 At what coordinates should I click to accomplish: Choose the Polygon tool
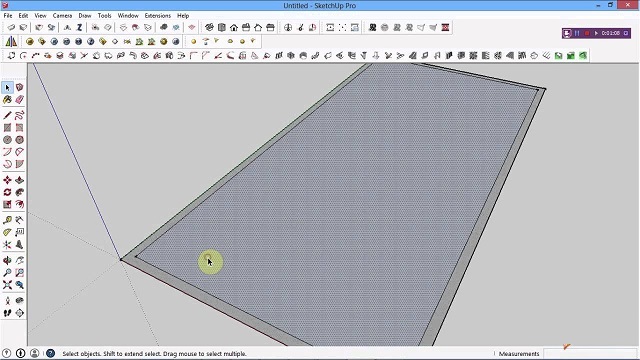point(19,140)
